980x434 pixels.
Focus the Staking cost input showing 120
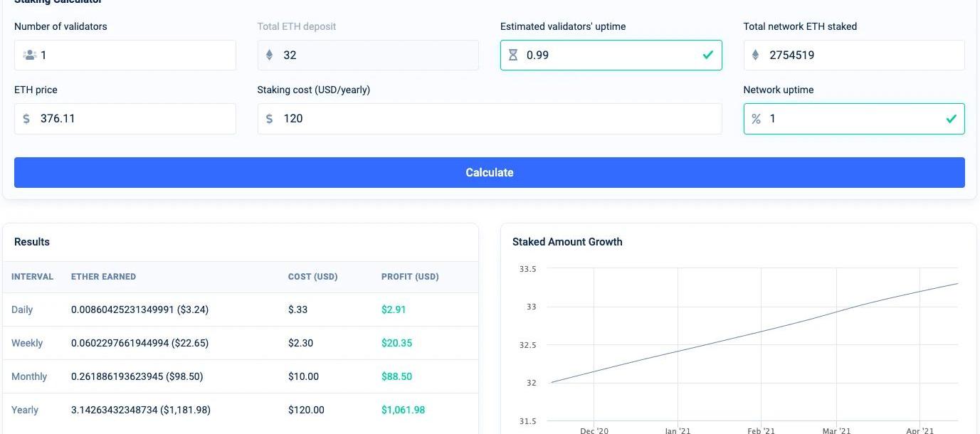coord(490,118)
